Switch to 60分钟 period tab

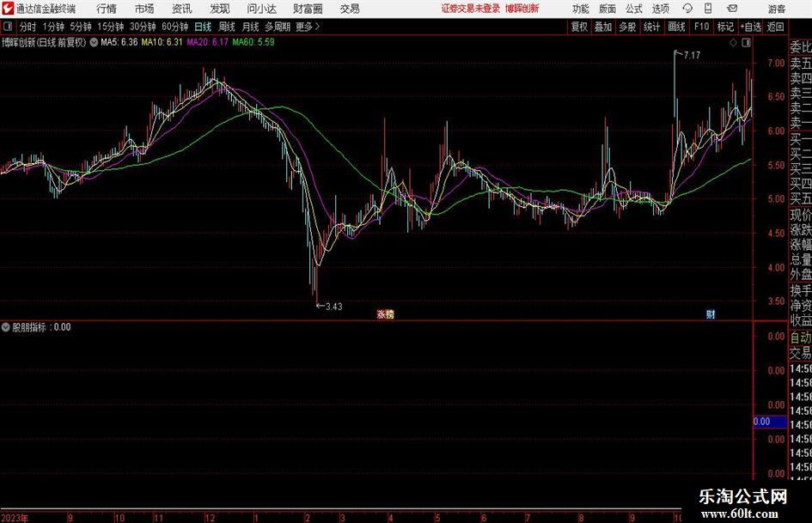(x=174, y=27)
